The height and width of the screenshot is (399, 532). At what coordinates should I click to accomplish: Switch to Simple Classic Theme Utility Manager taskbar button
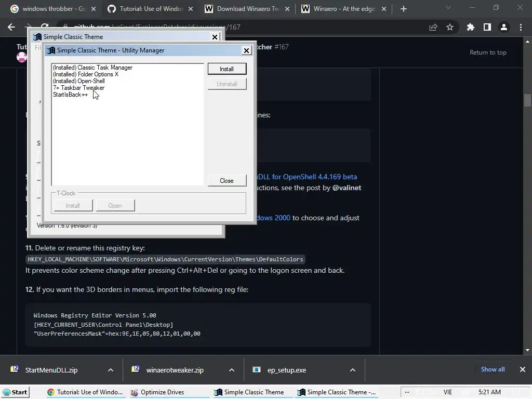(336, 392)
